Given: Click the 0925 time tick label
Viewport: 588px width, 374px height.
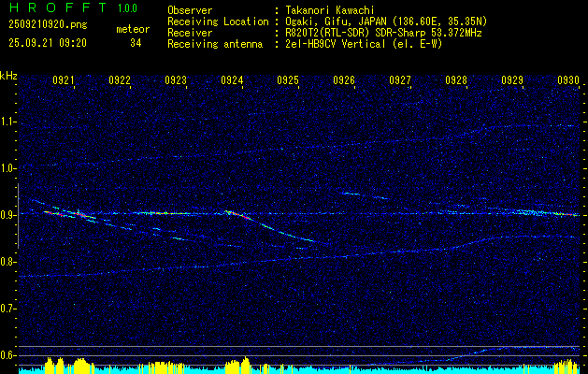Looking at the screenshot, I should click(x=288, y=81).
